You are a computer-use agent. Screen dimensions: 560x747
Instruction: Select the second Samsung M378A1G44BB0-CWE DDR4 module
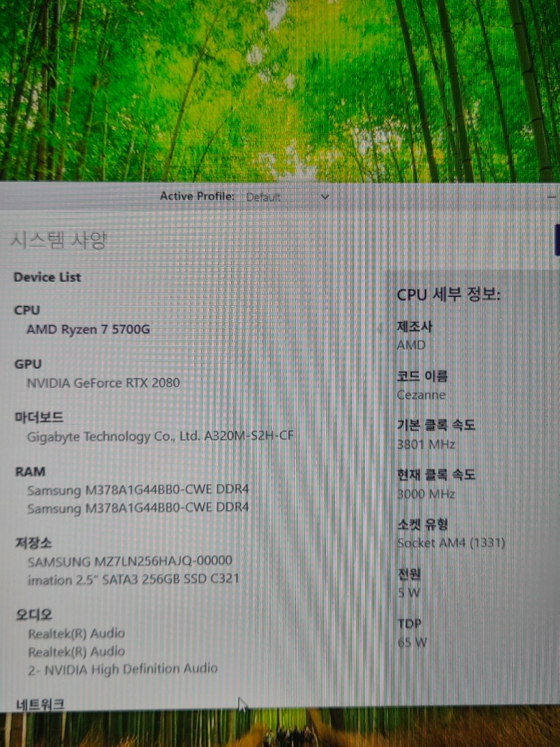coord(138,508)
